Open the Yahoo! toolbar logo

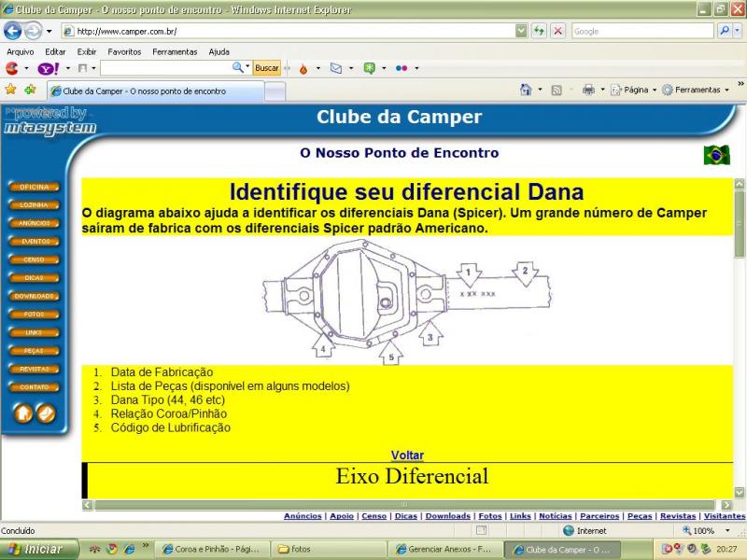[x=49, y=68]
